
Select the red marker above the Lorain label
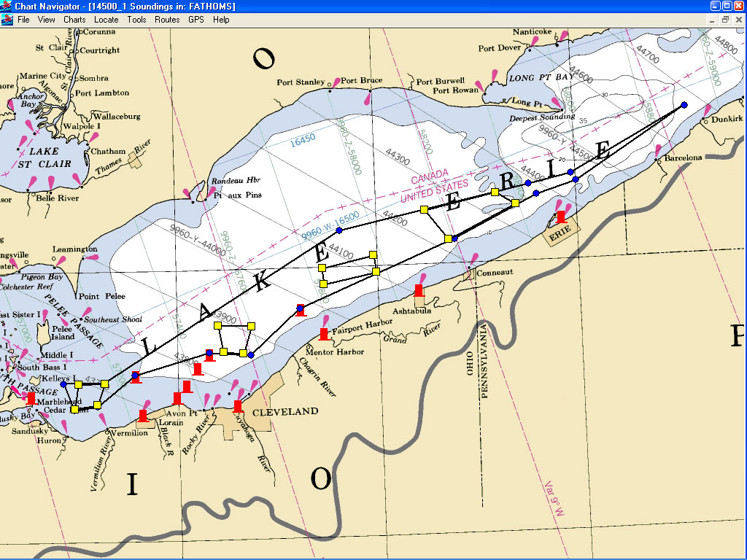point(143,416)
